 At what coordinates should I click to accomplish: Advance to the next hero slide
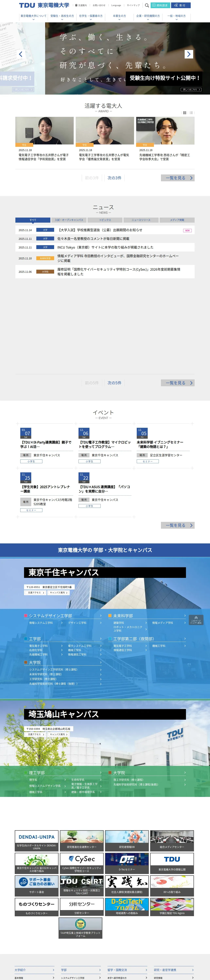point(189,54)
